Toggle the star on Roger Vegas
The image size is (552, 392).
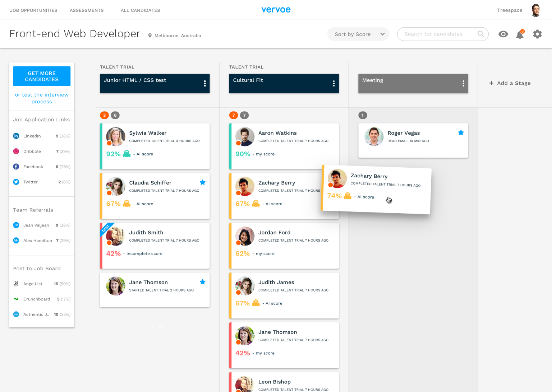[x=461, y=132]
